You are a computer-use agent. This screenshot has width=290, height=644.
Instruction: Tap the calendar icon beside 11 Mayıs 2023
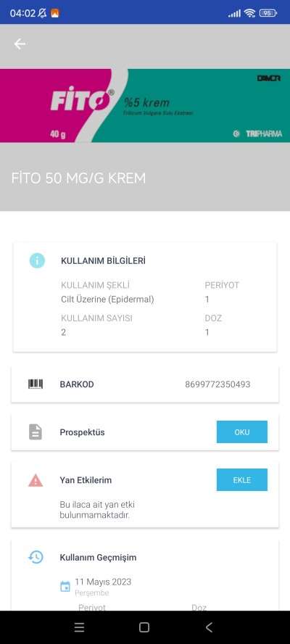pos(65,586)
